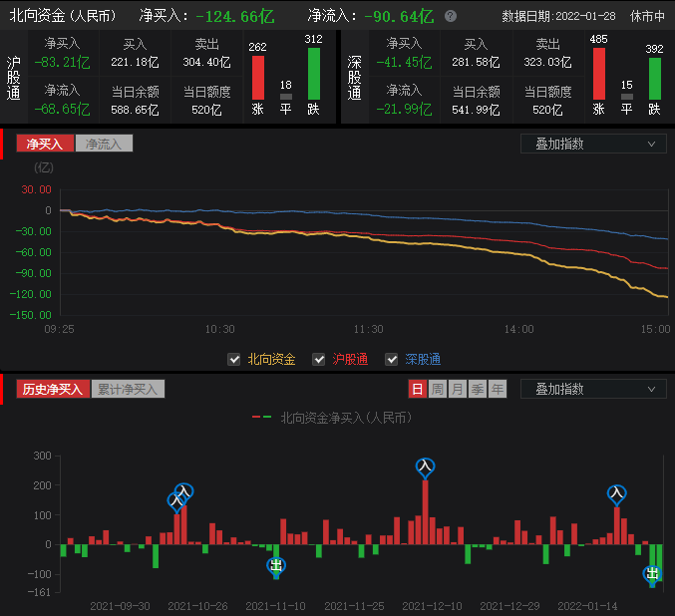Uncheck the 北向资金 legend checkbox
Image resolution: width=675 pixels, height=616 pixels.
pos(234,359)
